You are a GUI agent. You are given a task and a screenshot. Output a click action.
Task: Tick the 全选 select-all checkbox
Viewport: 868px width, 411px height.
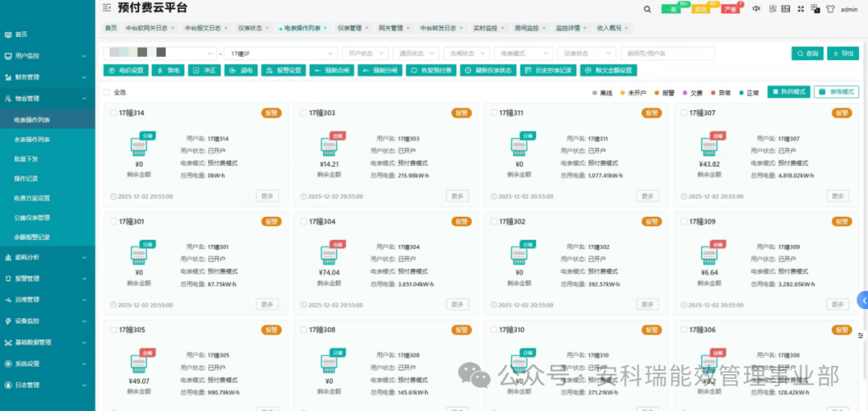107,92
